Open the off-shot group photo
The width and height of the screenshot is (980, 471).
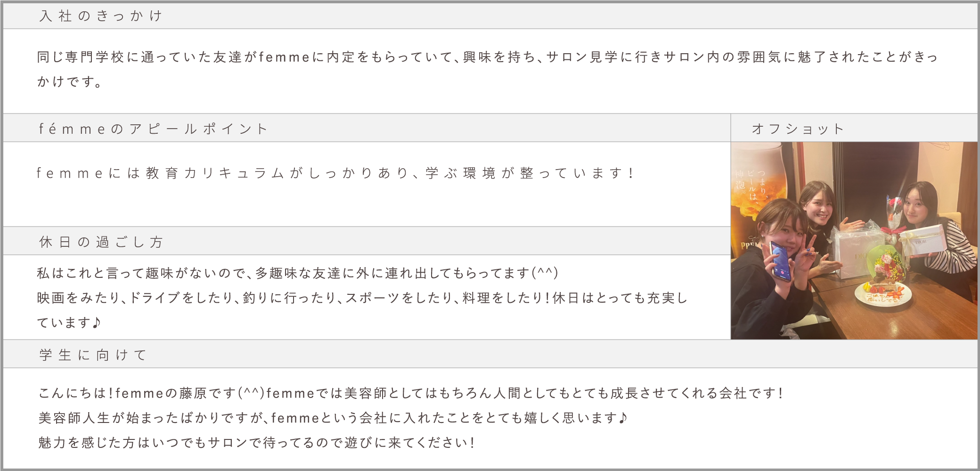pos(854,241)
